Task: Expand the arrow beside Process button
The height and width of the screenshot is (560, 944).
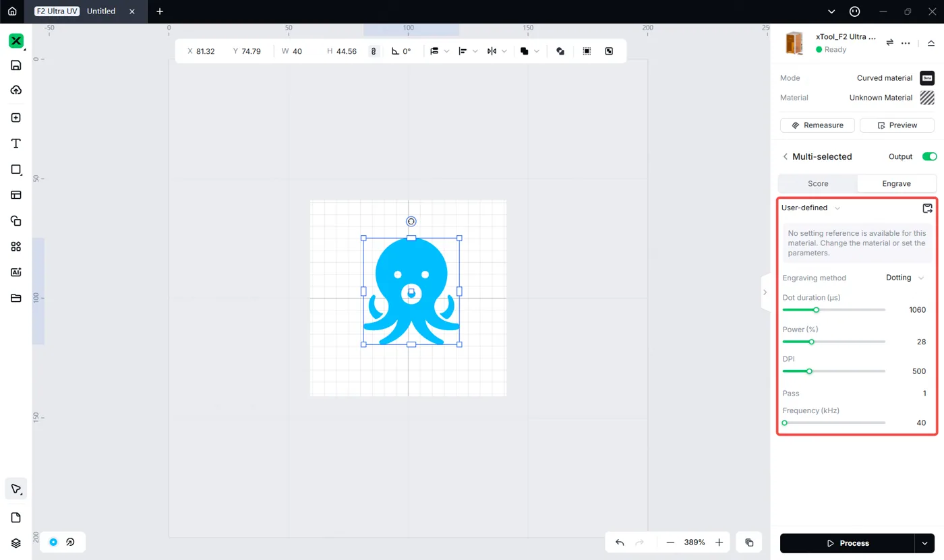Action: click(x=924, y=543)
